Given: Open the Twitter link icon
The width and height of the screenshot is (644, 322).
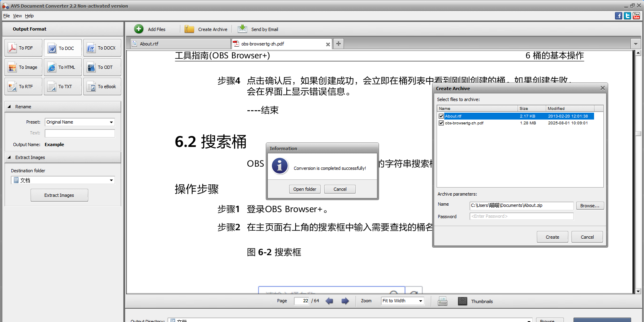Looking at the screenshot, I should [x=627, y=16].
